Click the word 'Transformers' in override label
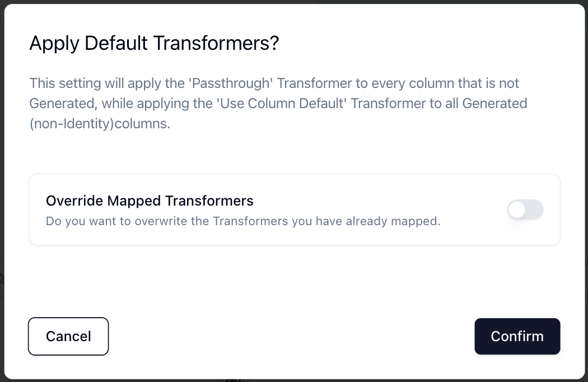The image size is (588, 382). coord(209,201)
